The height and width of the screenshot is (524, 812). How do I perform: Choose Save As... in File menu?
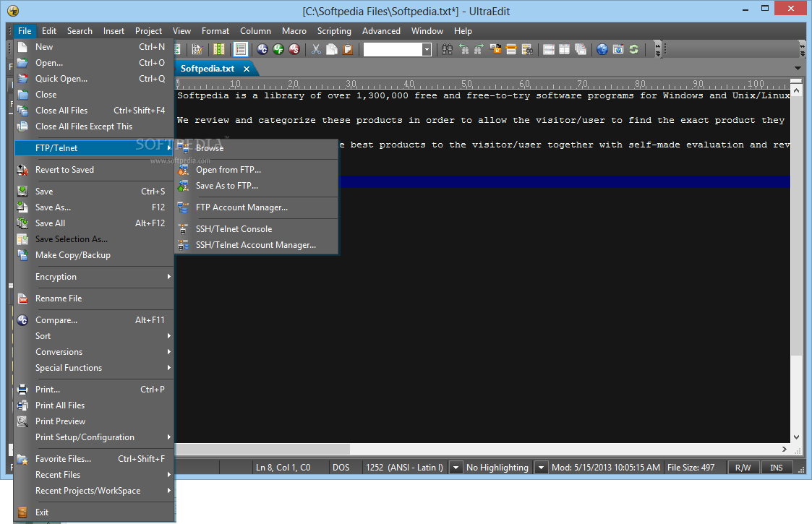point(94,207)
